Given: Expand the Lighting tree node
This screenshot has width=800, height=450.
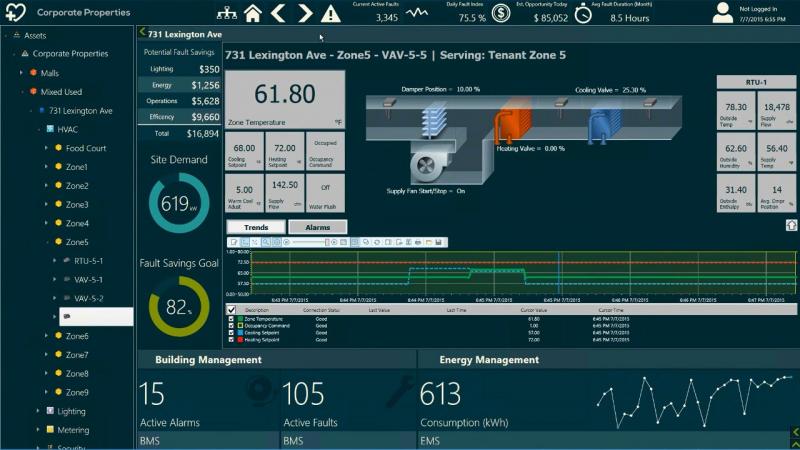Looking at the screenshot, I should (x=38, y=411).
